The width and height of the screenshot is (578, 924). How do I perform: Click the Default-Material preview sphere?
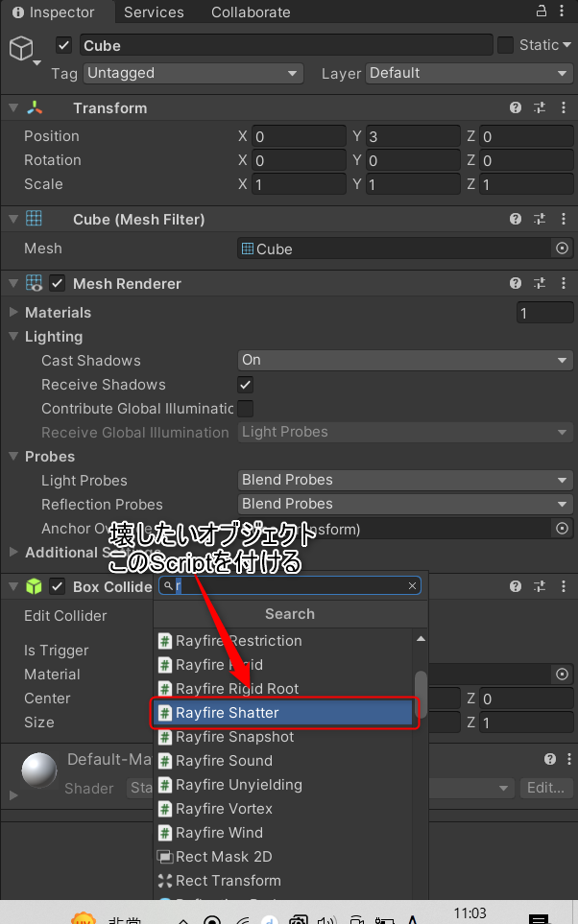coord(39,770)
